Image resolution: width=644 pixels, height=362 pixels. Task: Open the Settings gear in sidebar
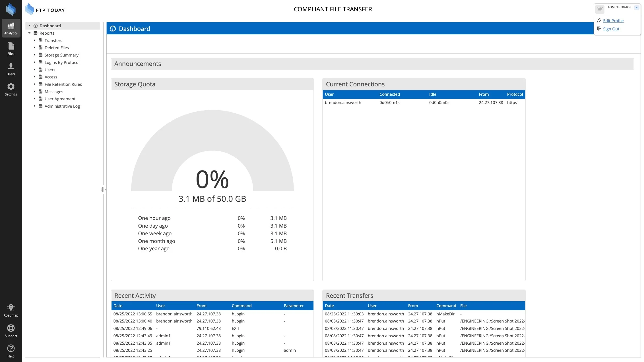(x=11, y=89)
